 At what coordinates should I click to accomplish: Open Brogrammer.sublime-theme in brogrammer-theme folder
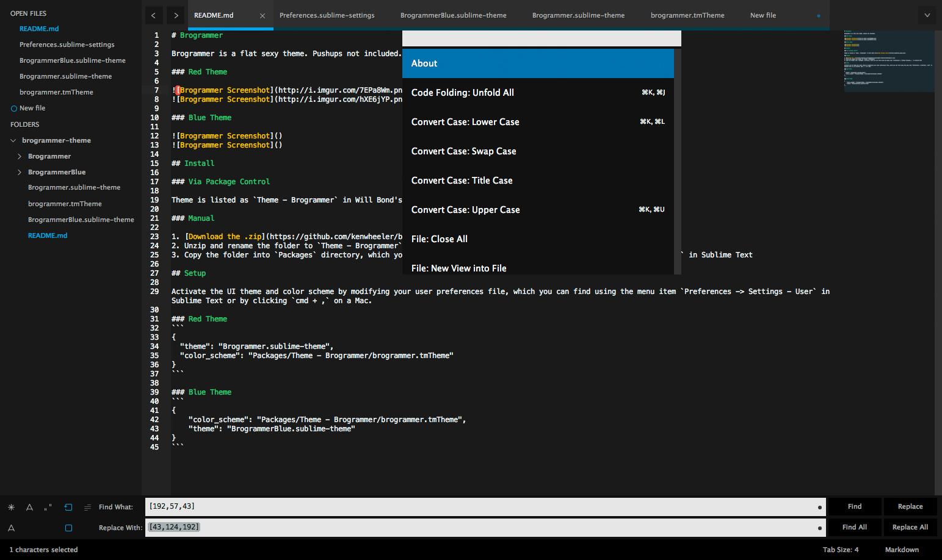point(74,187)
